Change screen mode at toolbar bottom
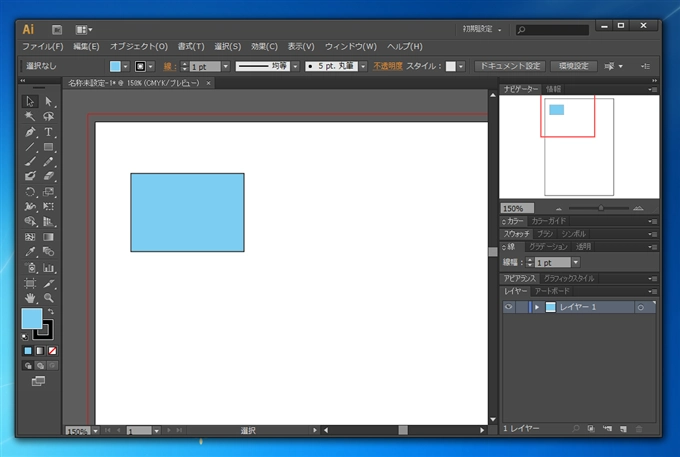The height and width of the screenshot is (457, 680). click(38, 381)
